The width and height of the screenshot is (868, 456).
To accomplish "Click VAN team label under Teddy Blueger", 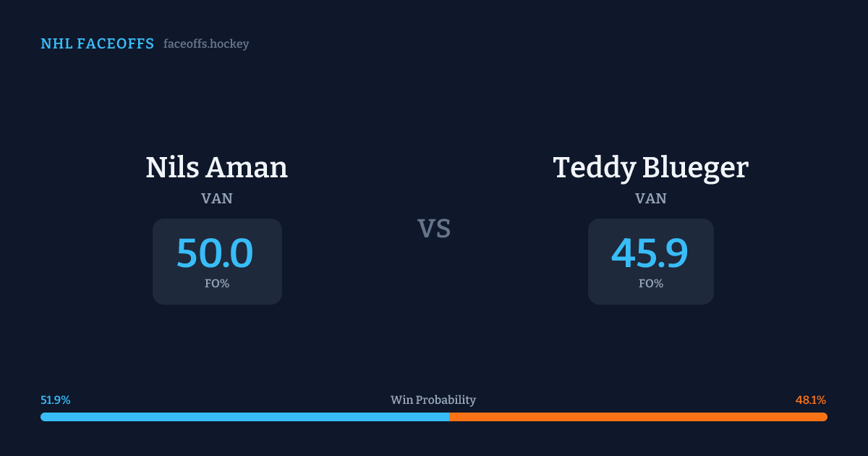I will 651,198.
